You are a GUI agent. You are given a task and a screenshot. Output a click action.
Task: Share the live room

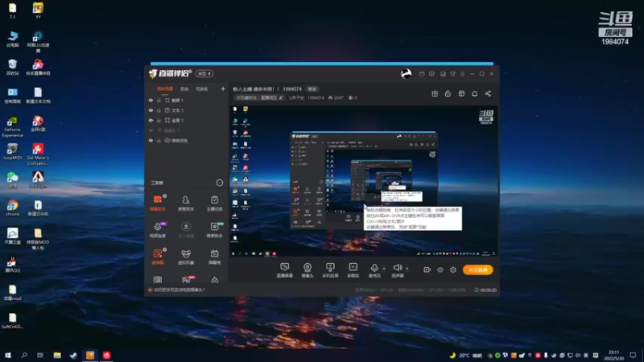488,93
